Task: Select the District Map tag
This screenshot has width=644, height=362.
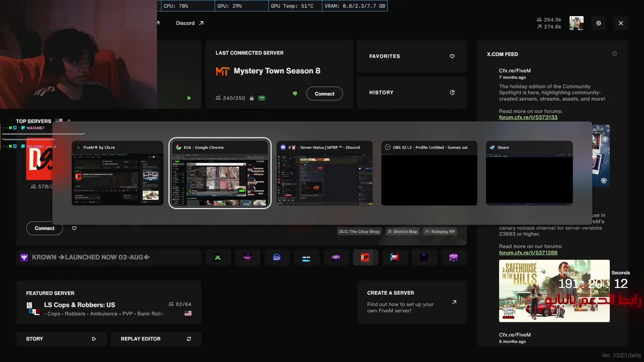Action: click(403, 231)
